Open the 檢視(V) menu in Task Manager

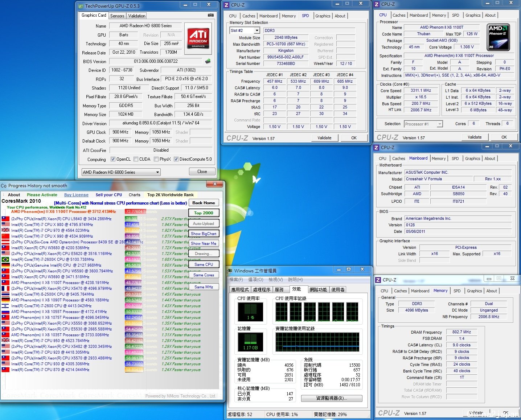coord(276,279)
